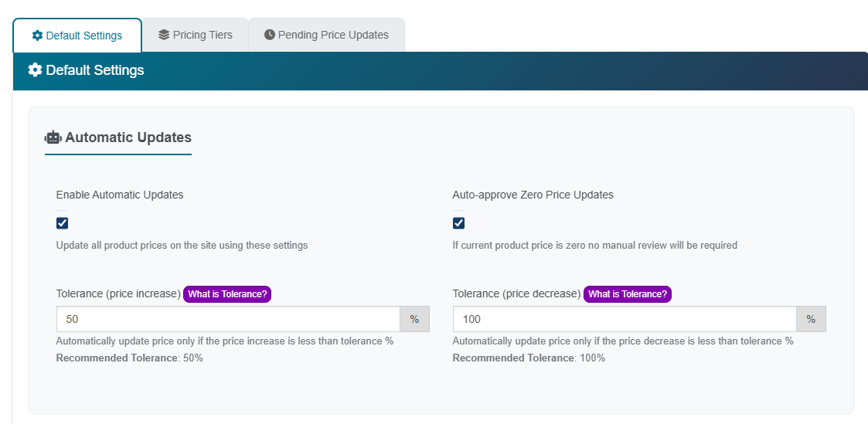Click What is Tolerance? next to price decrease
The width and height of the screenshot is (868, 424).
627,294
